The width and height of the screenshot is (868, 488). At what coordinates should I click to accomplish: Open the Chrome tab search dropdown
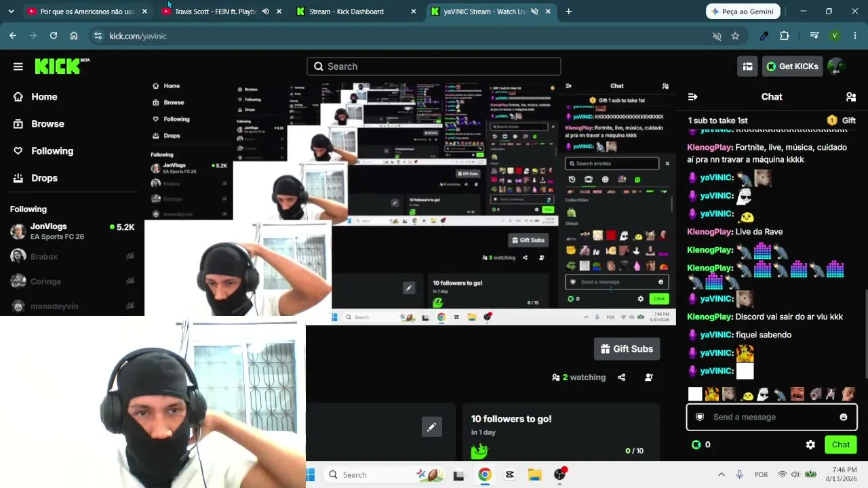click(11, 12)
